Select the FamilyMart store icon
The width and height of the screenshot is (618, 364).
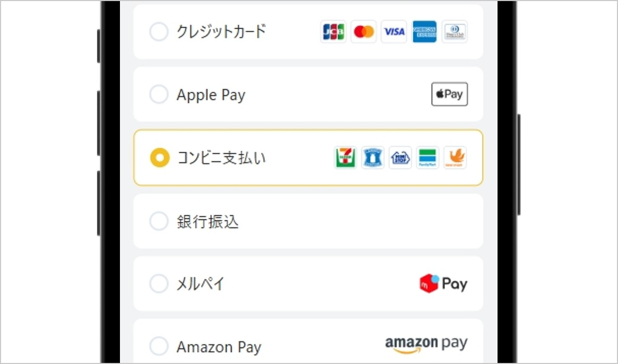click(x=427, y=158)
